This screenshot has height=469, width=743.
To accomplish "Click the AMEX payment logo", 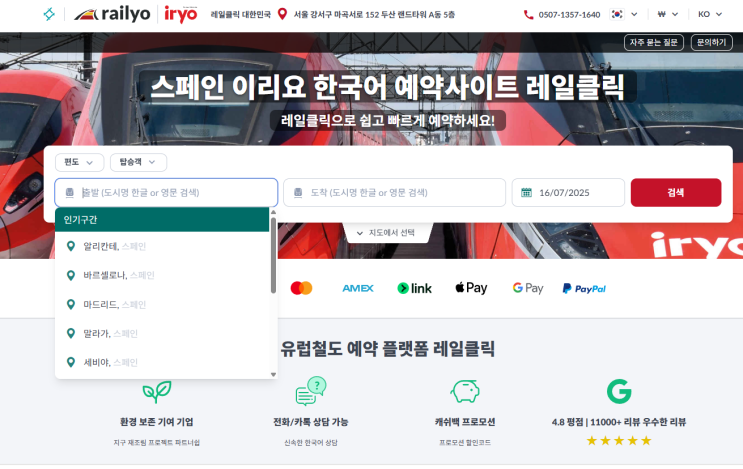I will [358, 288].
